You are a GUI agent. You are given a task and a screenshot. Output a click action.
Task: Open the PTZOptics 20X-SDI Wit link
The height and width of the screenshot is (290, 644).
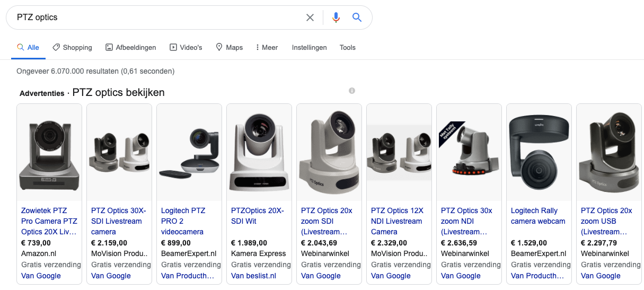[258, 216]
